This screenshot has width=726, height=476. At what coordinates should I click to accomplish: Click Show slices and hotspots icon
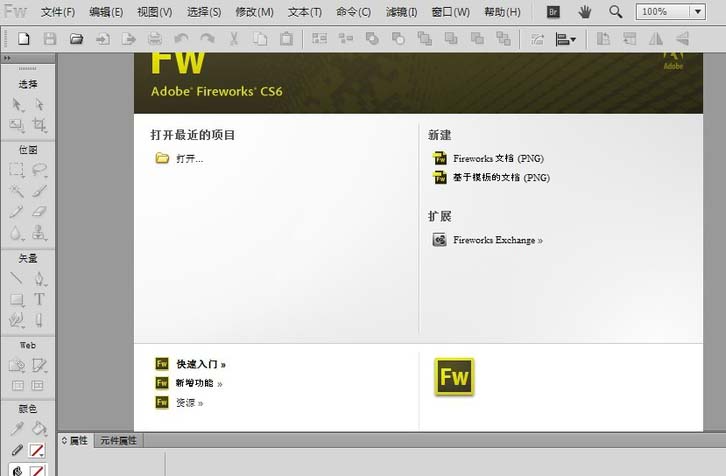click(x=38, y=385)
